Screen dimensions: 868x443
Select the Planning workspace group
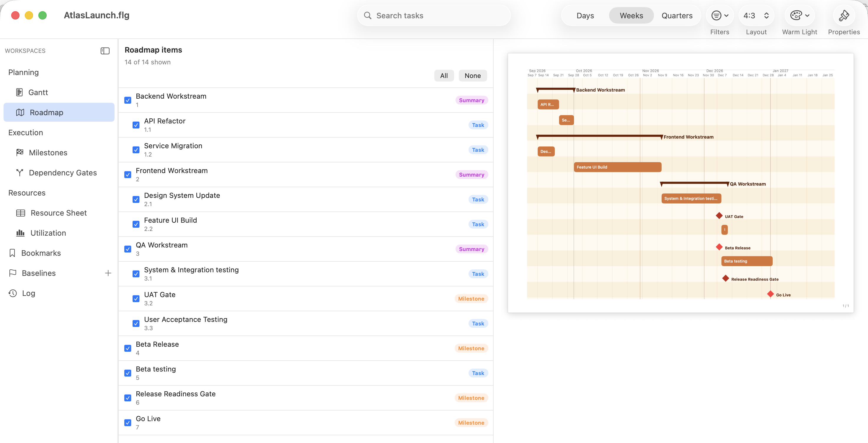coord(24,72)
